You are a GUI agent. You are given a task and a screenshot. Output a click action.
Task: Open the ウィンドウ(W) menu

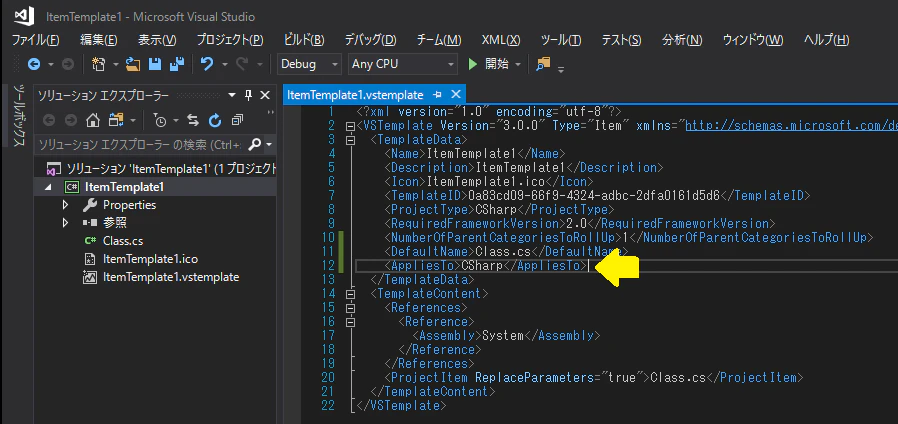coord(753,40)
